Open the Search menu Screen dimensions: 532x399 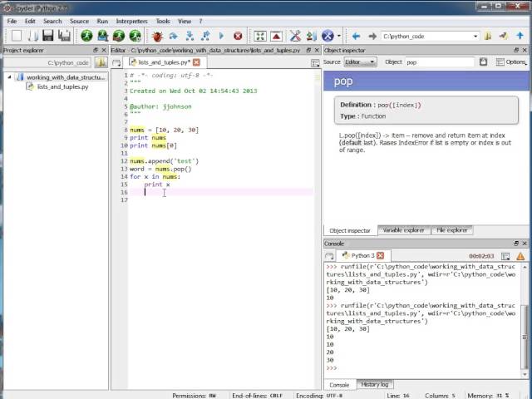(x=52, y=21)
